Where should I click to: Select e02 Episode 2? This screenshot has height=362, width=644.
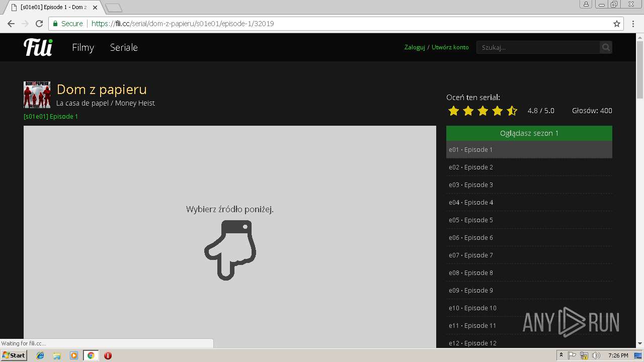coord(529,167)
